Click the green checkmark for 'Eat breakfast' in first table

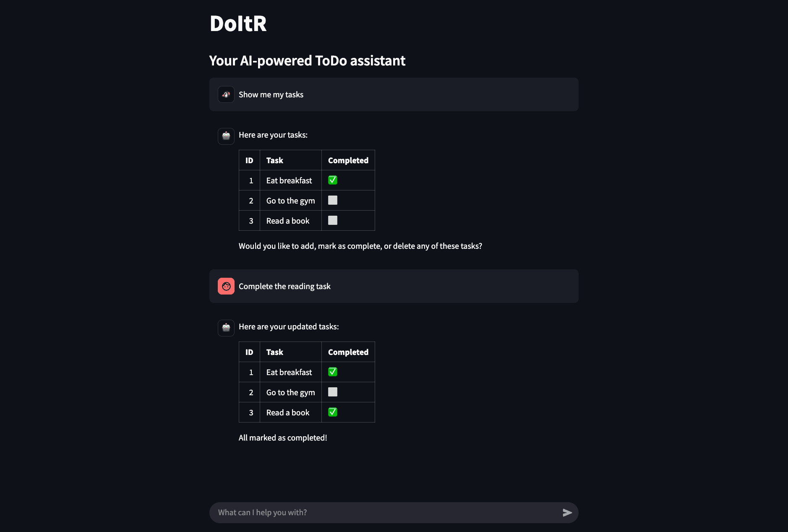point(333,180)
